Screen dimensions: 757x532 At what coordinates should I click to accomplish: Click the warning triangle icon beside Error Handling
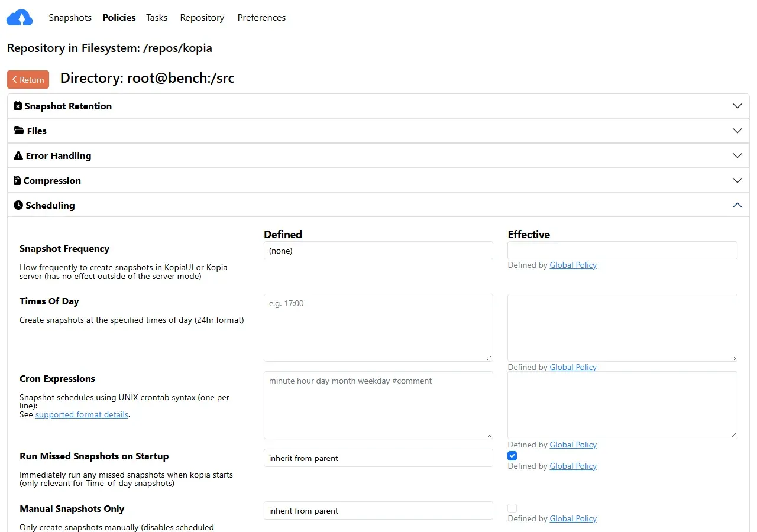pyautogui.click(x=18, y=155)
